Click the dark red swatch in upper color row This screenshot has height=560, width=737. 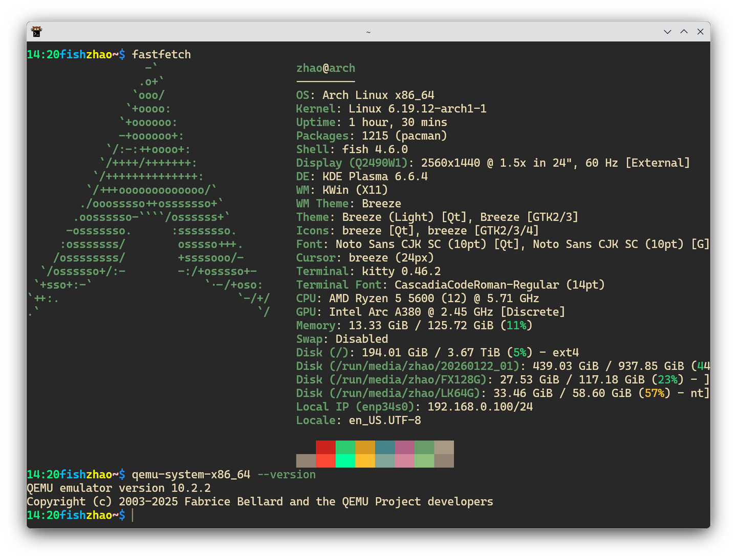tap(326, 447)
